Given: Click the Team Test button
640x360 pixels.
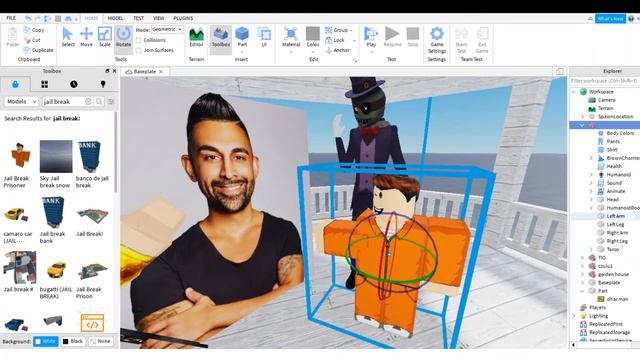Looking at the screenshot, I should click(461, 40).
